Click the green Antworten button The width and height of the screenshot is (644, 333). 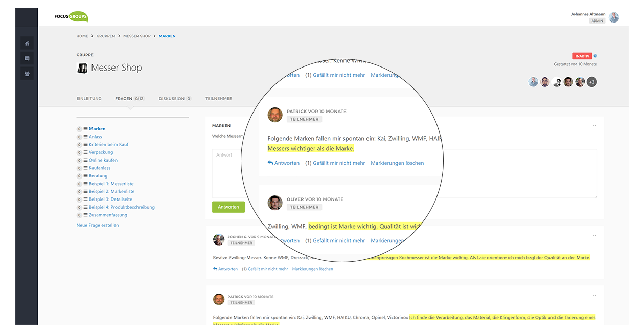point(228,207)
